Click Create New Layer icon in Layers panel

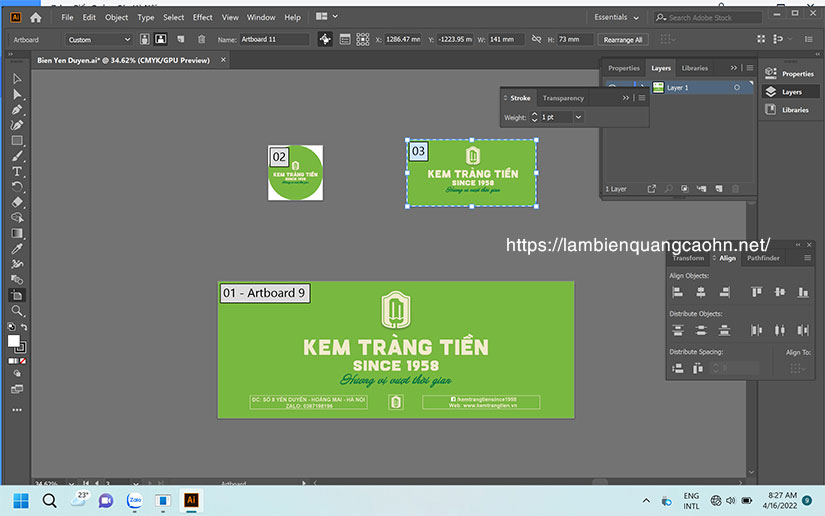click(x=717, y=188)
